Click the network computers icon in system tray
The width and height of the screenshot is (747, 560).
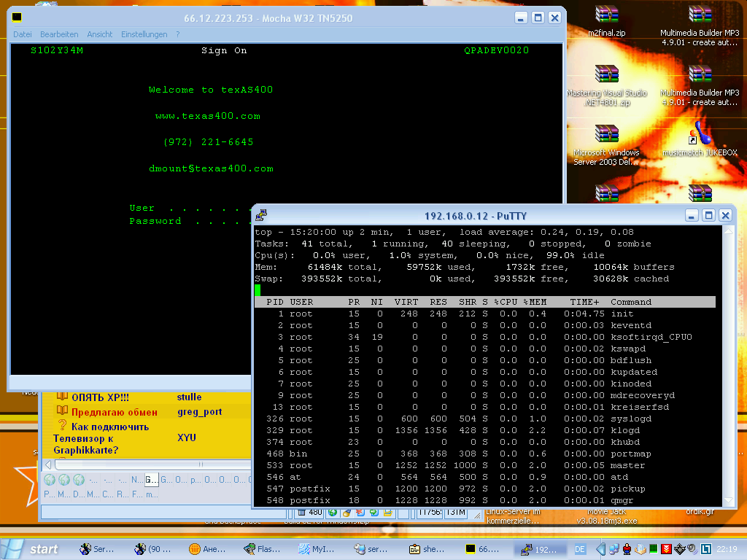click(x=614, y=549)
